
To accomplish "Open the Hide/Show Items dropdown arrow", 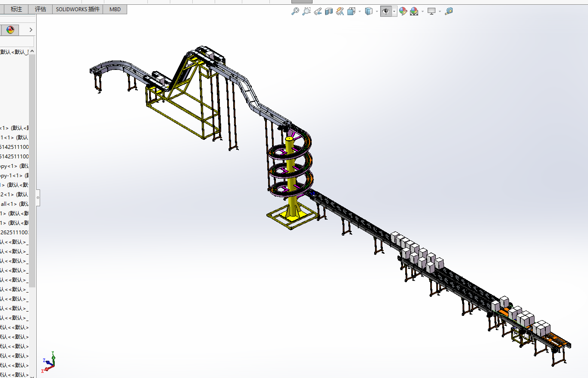I will (x=394, y=12).
